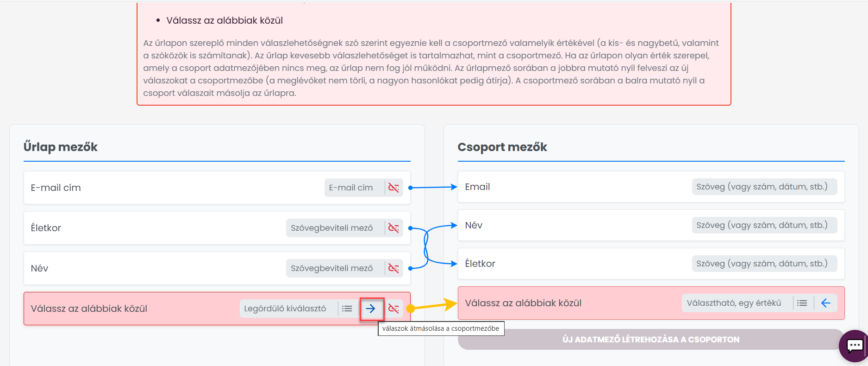This screenshot has height=366, width=868.
Task: Open the chat support bubble
Action: pos(854,346)
